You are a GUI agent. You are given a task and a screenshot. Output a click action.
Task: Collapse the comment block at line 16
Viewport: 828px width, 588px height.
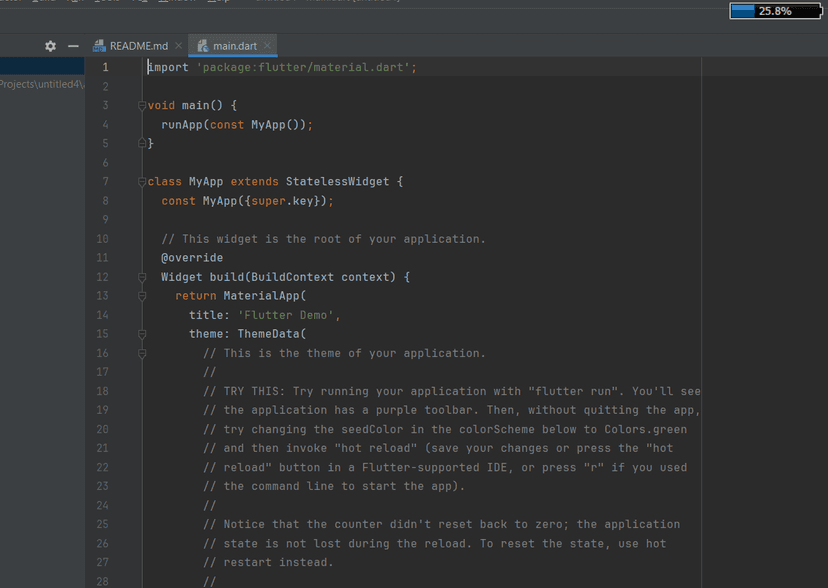click(x=142, y=353)
